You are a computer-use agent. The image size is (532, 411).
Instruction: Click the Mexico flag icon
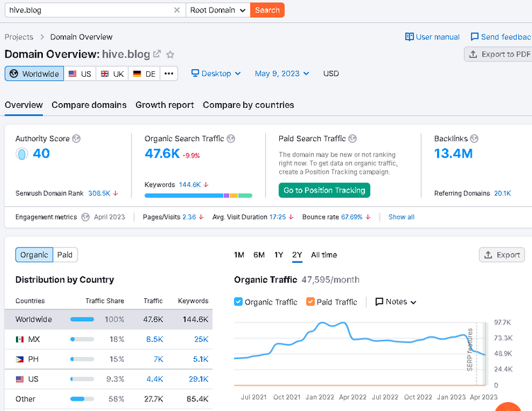click(x=19, y=339)
